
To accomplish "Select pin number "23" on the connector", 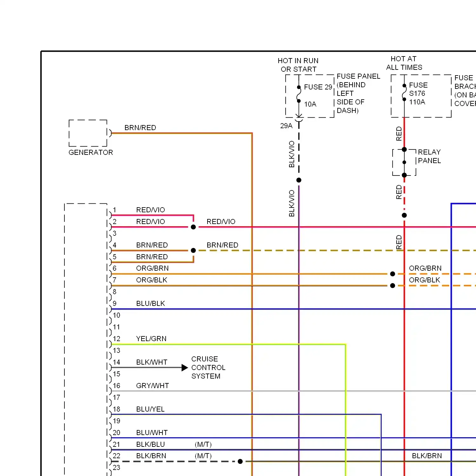I will tap(116, 467).
